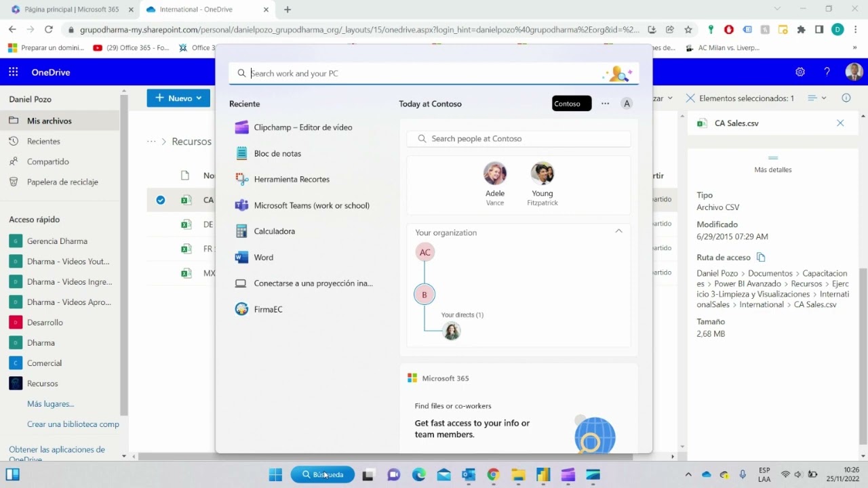
Task: Click the Búsqueda taskbar search button
Action: click(x=323, y=475)
